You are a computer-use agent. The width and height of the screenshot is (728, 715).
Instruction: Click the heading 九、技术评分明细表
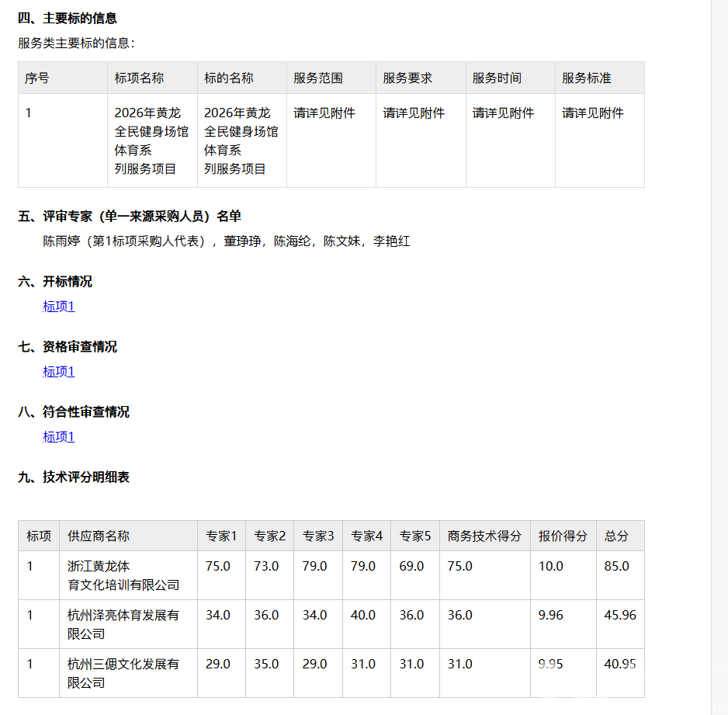point(77,477)
